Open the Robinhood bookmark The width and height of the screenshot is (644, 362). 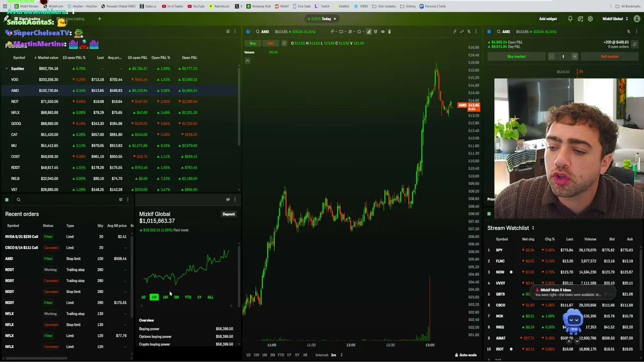click(219, 6)
